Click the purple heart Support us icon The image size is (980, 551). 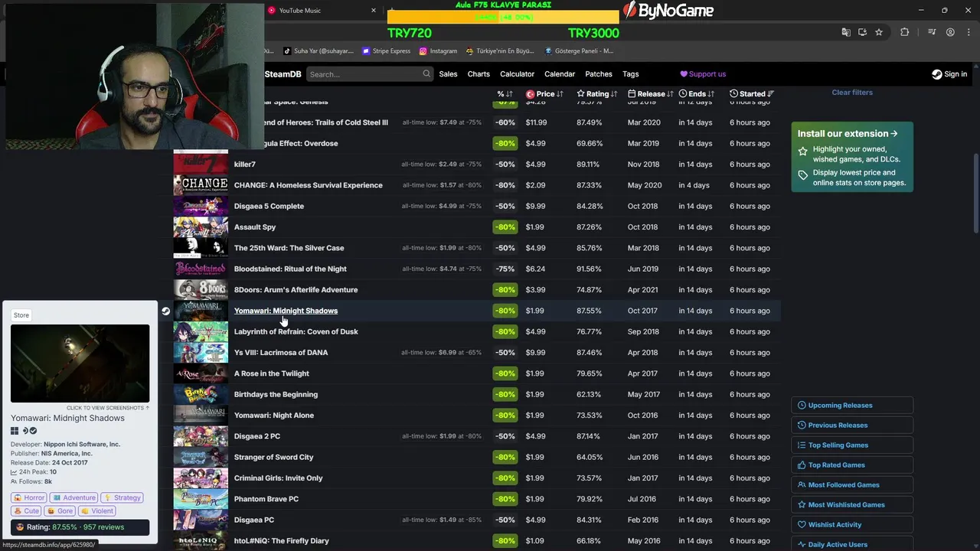click(x=684, y=74)
